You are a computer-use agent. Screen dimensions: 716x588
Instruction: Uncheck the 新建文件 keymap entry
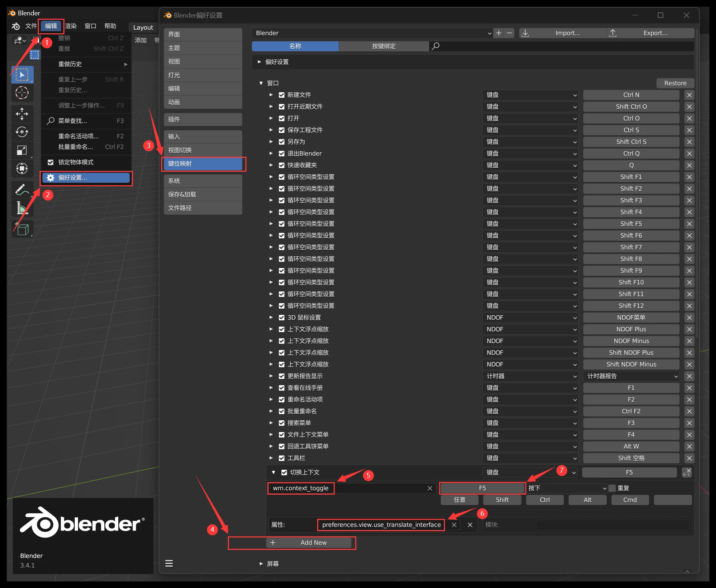[x=282, y=95]
